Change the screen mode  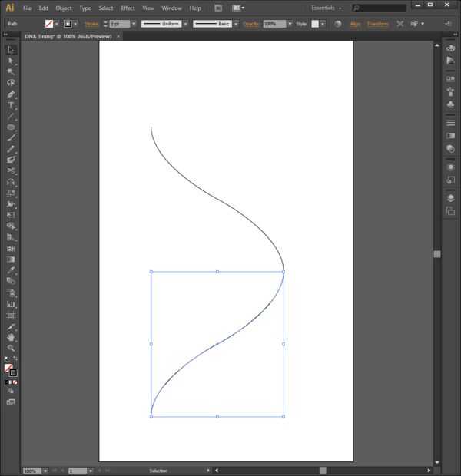tap(11, 402)
